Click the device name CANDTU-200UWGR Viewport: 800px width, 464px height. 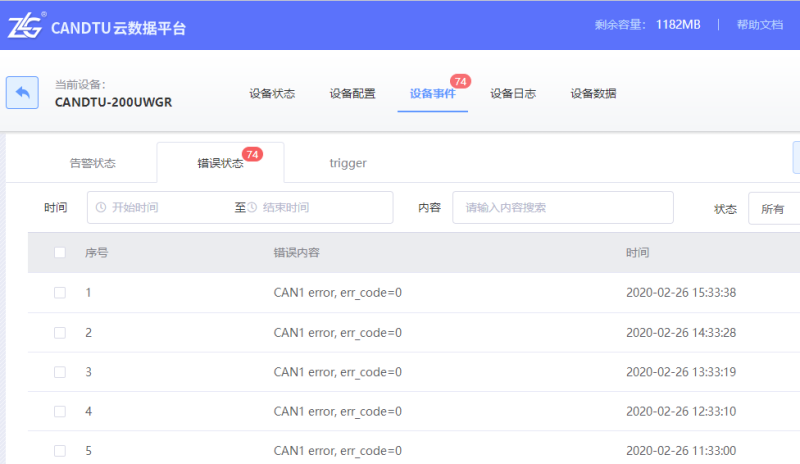point(113,102)
